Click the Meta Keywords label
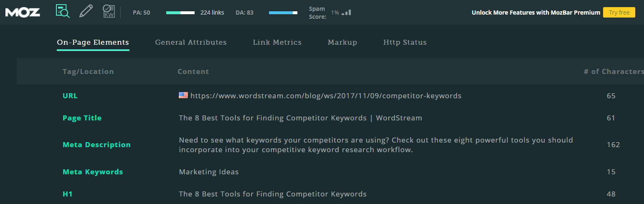Image resolution: width=644 pixels, height=204 pixels. [93, 172]
